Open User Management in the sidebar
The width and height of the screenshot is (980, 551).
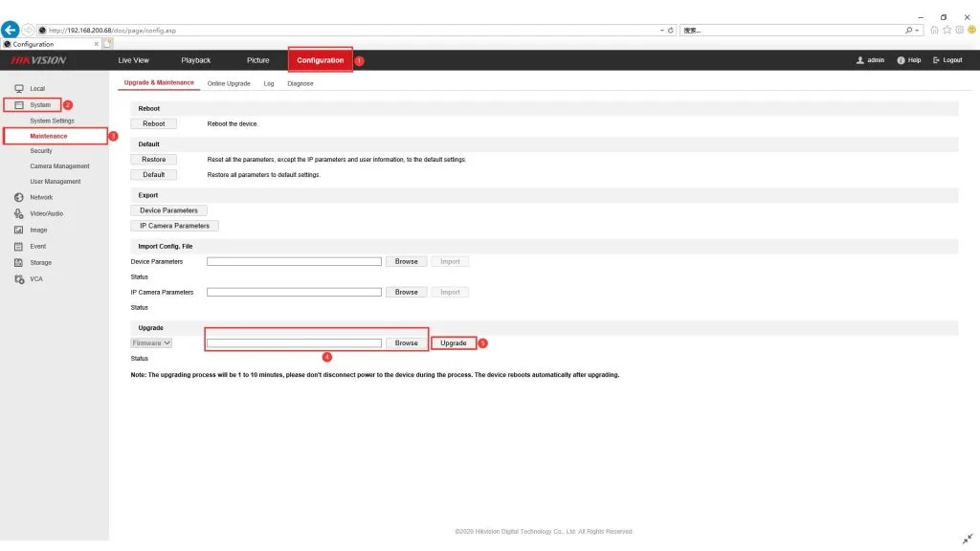pos(55,182)
